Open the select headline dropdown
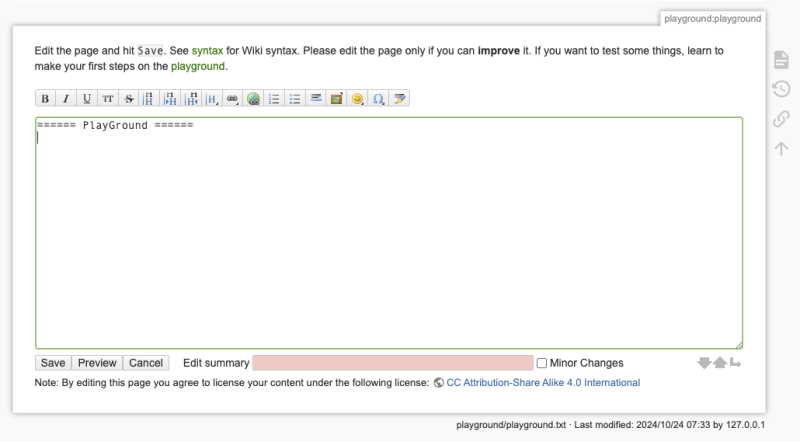The image size is (800, 442). point(212,98)
